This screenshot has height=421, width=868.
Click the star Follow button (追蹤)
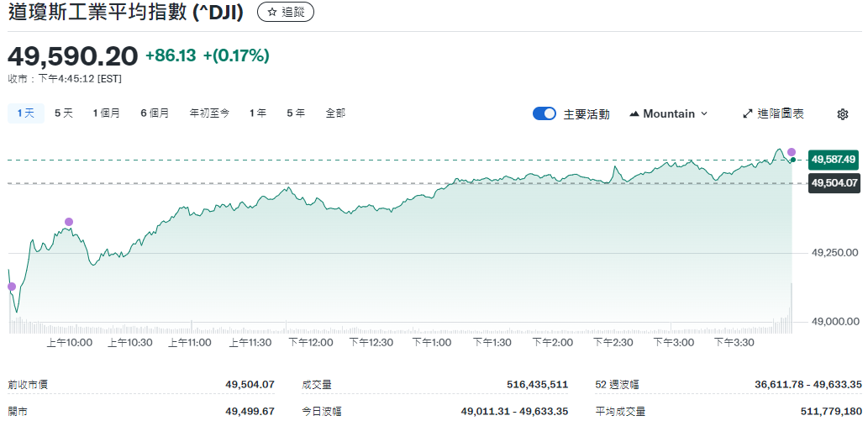pyautogui.click(x=285, y=13)
